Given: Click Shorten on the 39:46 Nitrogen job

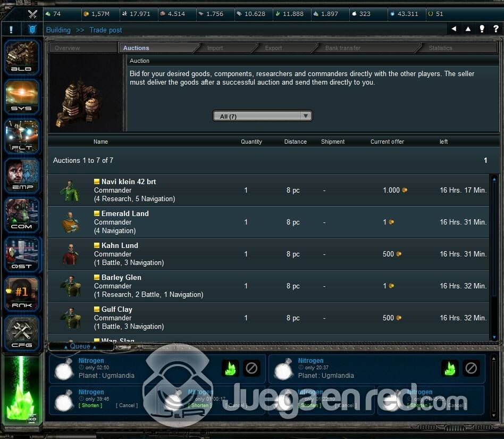Looking at the screenshot, I should pyautogui.click(x=91, y=405).
